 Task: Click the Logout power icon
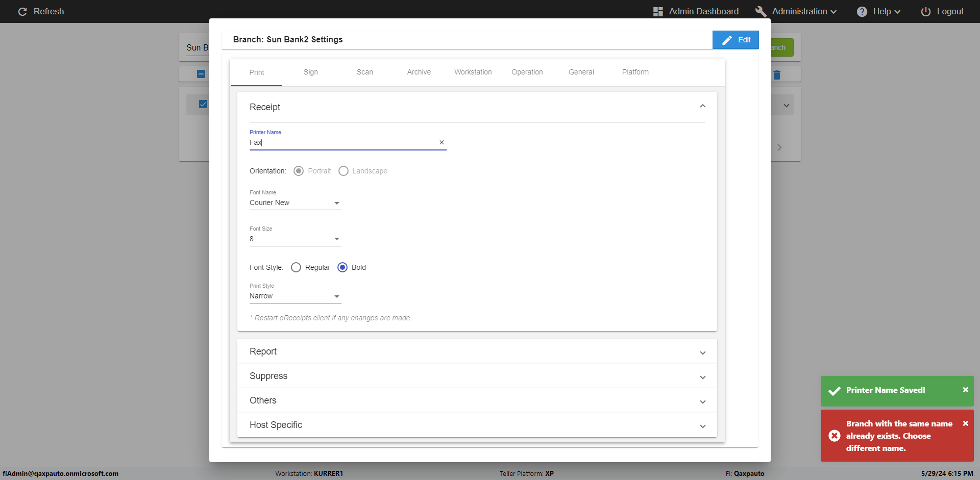point(925,12)
